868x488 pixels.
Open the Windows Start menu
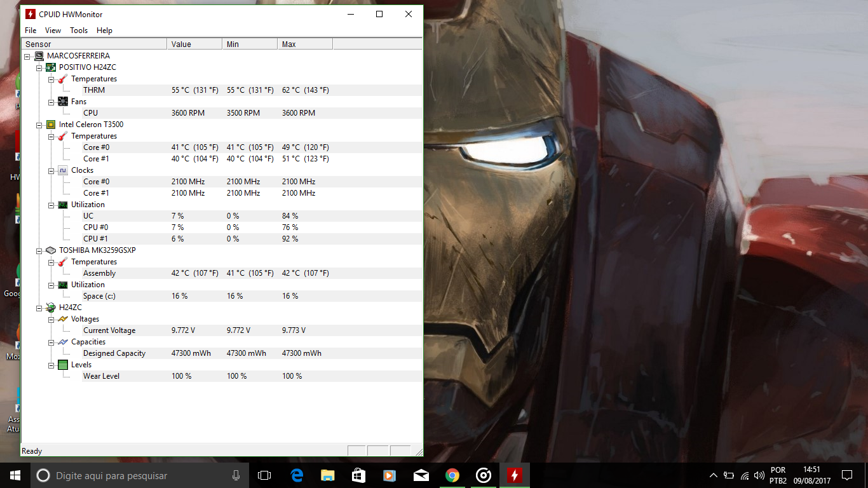click(x=15, y=475)
